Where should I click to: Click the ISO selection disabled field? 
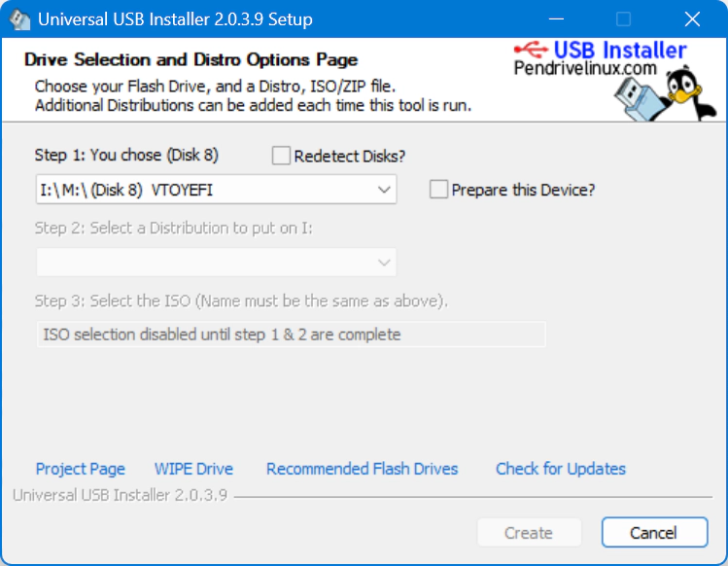[x=292, y=335]
